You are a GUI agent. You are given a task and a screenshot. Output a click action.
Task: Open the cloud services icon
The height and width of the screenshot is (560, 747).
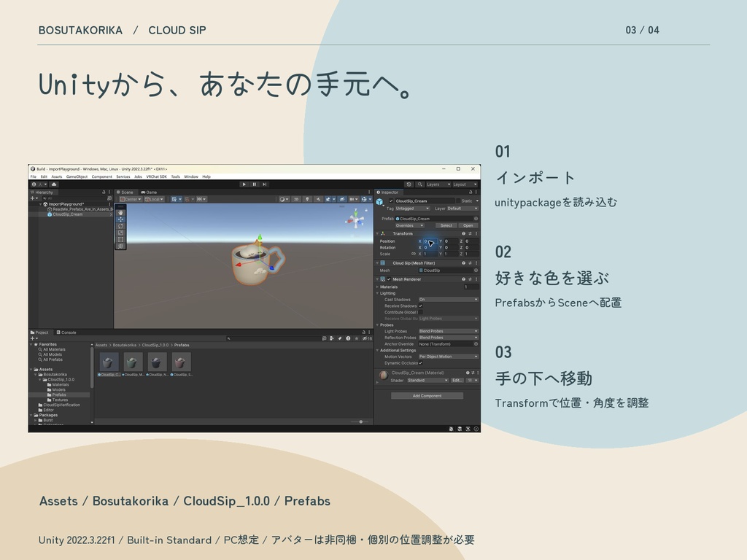click(x=54, y=184)
